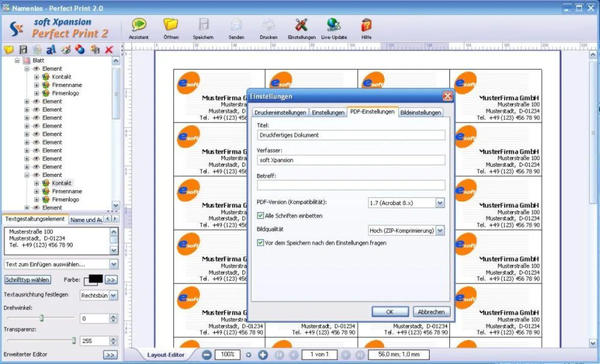The width and height of the screenshot is (600, 364).
Task: Open the PDF-Version compatibility dropdown
Action: (x=439, y=202)
